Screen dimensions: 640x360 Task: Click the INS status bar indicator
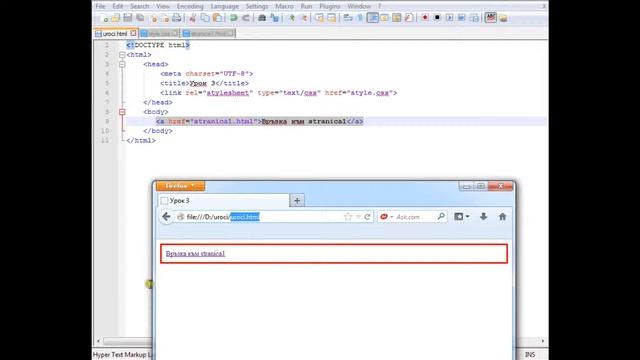click(x=530, y=354)
